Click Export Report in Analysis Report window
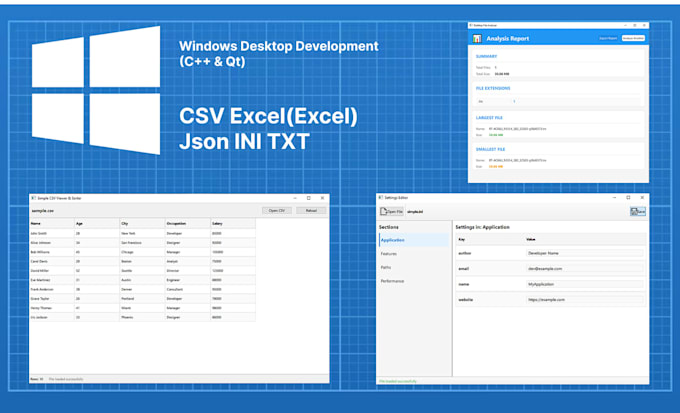 pyautogui.click(x=608, y=38)
